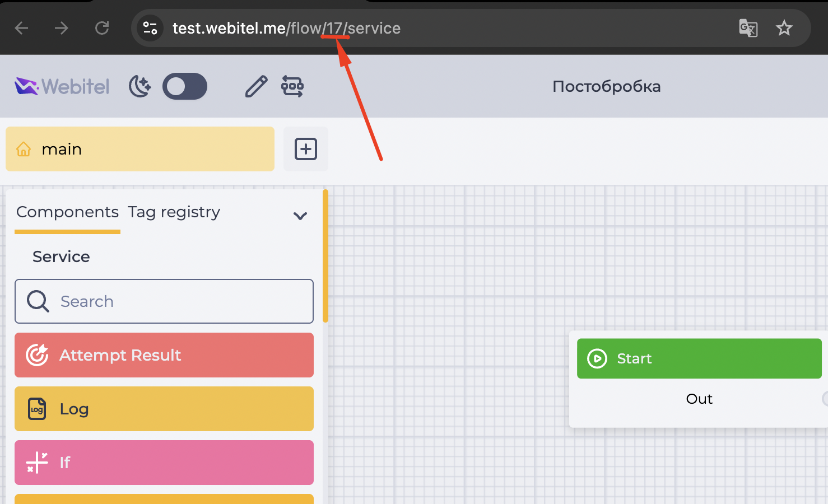The image size is (828, 504).
Task: Click the Start node header
Action: pos(699,358)
